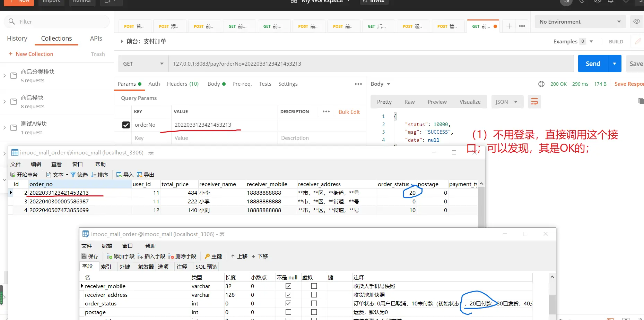Switch to the Headers tab
The height and width of the screenshot is (320, 644).
[183, 84]
